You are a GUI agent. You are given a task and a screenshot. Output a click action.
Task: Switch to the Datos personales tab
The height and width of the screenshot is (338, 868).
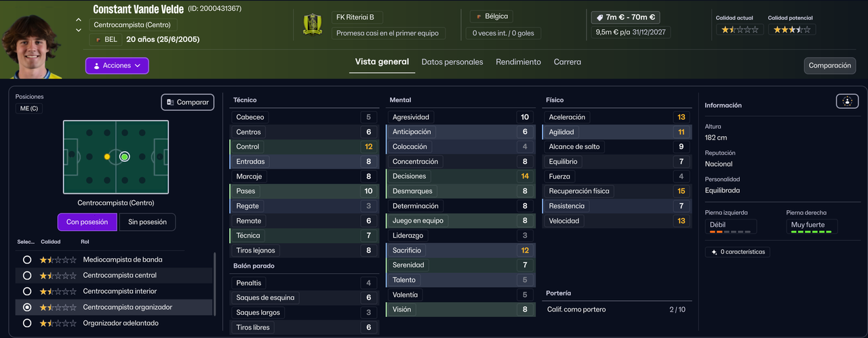(452, 62)
